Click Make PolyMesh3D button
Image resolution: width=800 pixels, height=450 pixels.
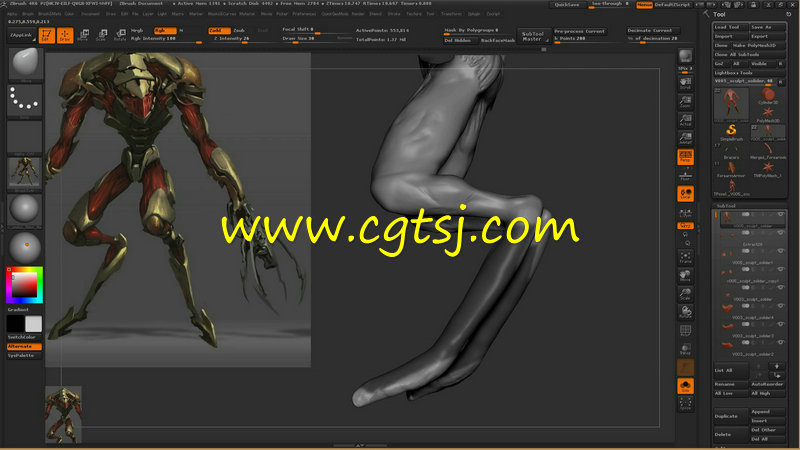(x=758, y=45)
